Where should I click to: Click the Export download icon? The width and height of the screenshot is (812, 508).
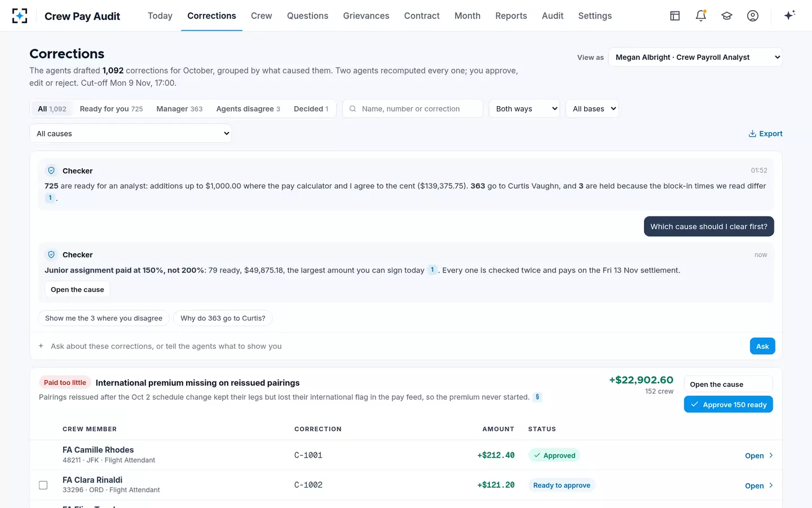pyautogui.click(x=752, y=134)
